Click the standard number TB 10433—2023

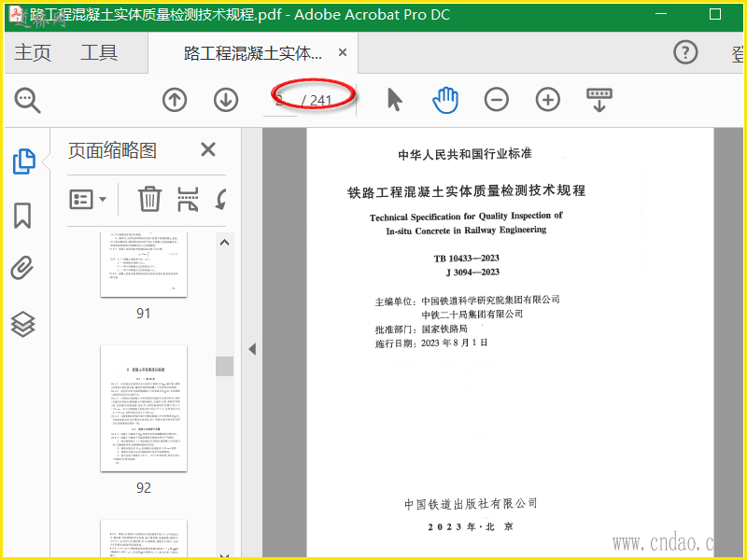tap(466, 259)
